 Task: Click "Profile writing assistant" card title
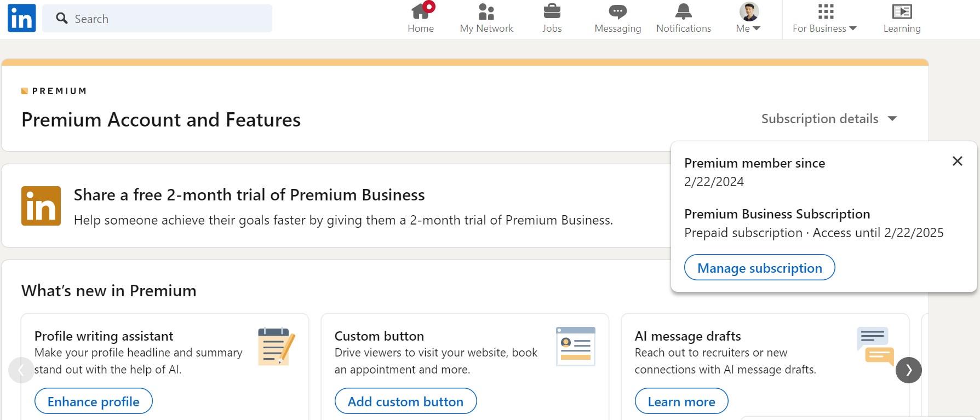[104, 336]
